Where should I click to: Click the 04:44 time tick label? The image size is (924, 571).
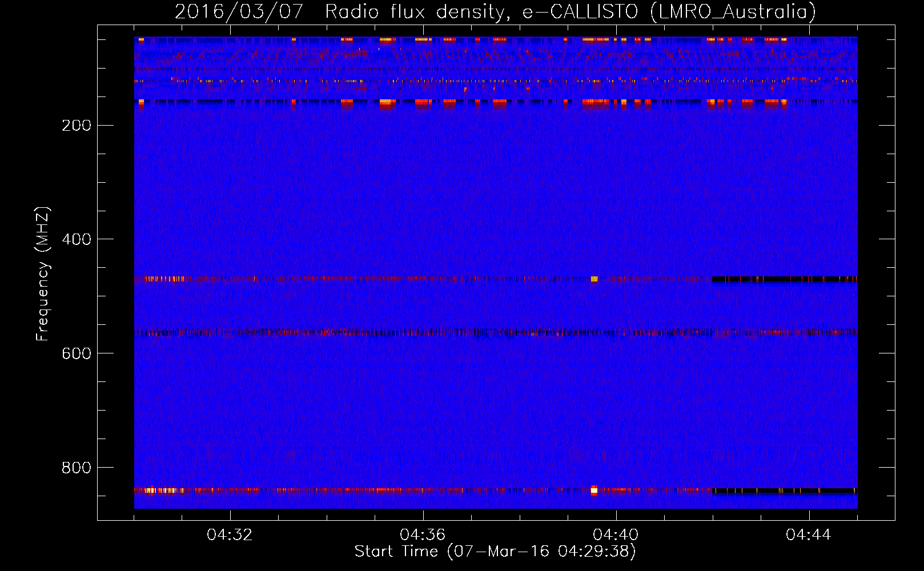click(809, 535)
